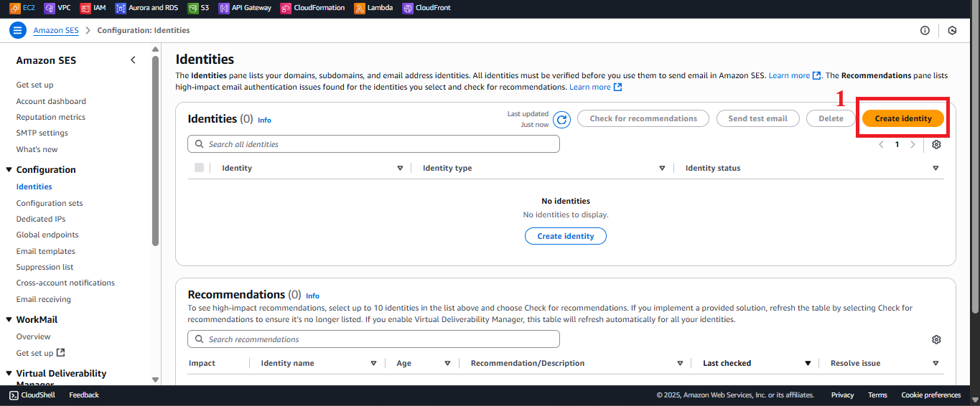Click orange Create identity button

point(903,119)
